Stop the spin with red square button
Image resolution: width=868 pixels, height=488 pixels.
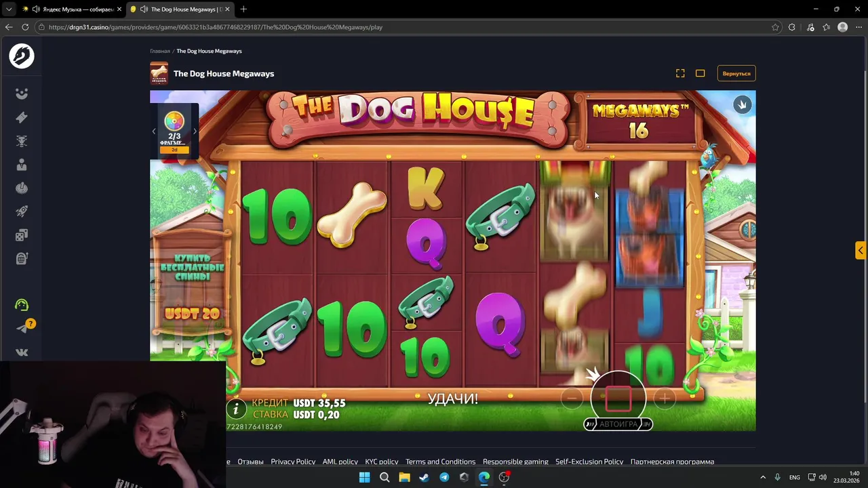point(618,399)
